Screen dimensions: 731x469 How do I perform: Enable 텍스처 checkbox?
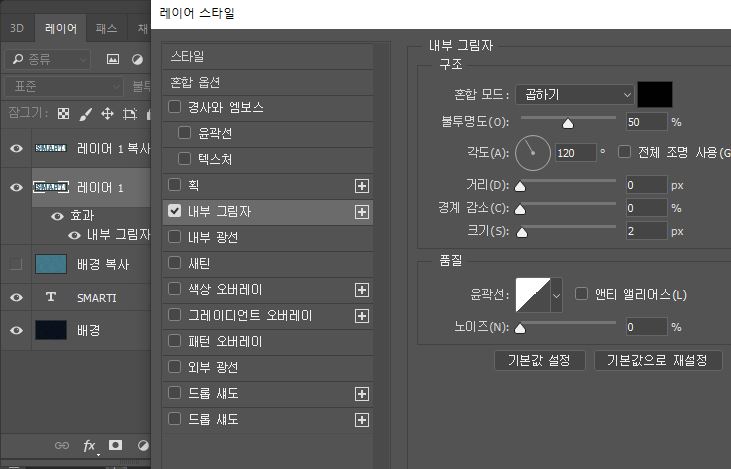click(x=185, y=159)
